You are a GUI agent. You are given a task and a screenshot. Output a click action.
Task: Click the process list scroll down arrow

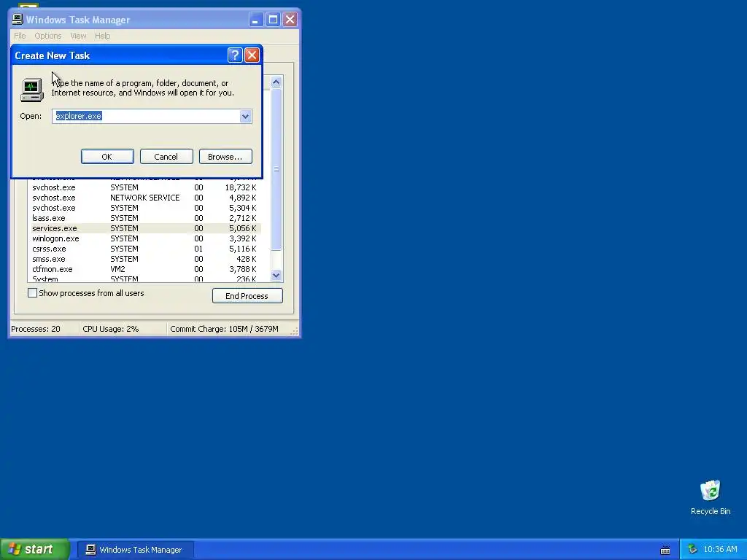click(276, 275)
